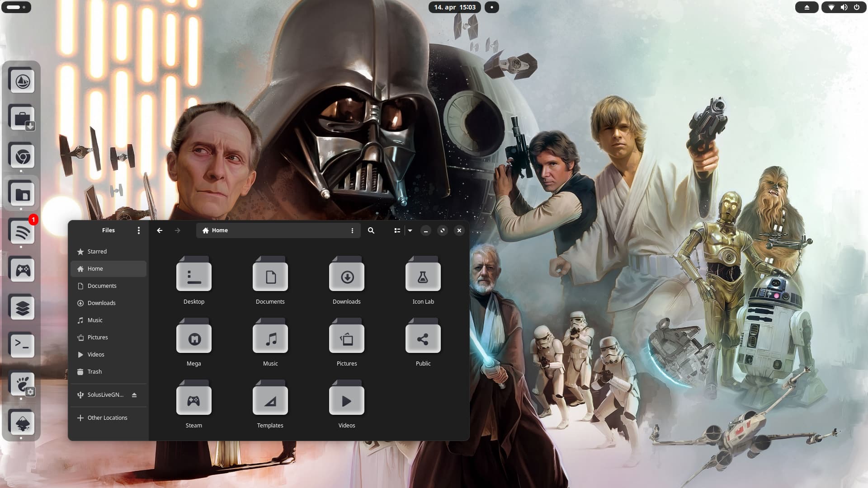This screenshot has width=868, height=488.
Task: Open Trash in the sidebar
Action: pyautogui.click(x=108, y=372)
